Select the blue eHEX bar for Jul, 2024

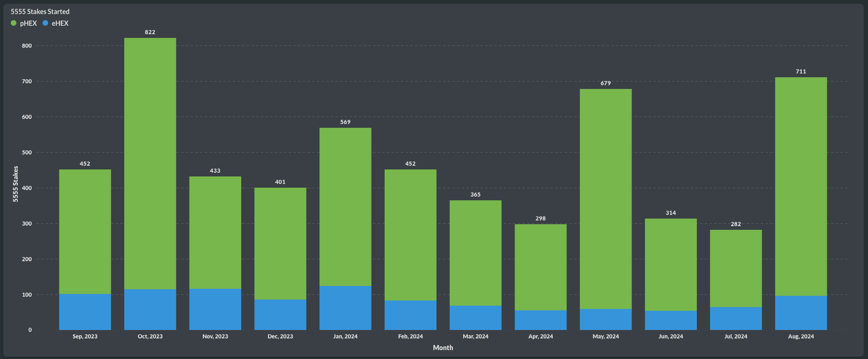tap(736, 318)
